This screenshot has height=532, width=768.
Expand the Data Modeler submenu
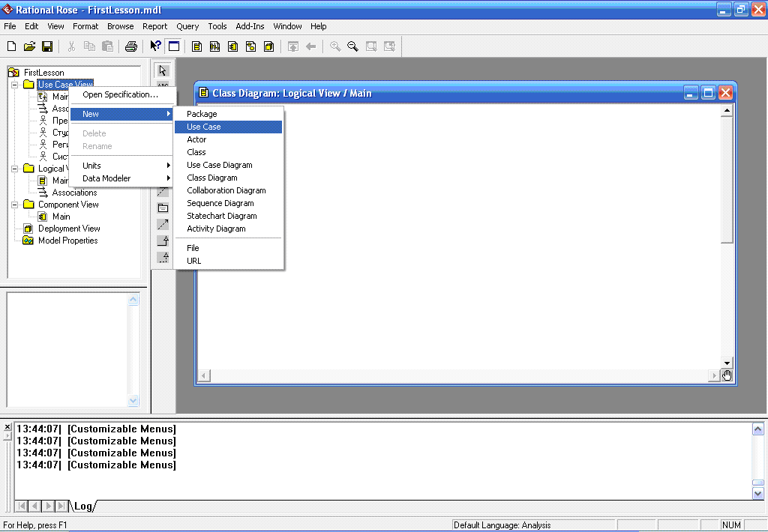tap(121, 178)
